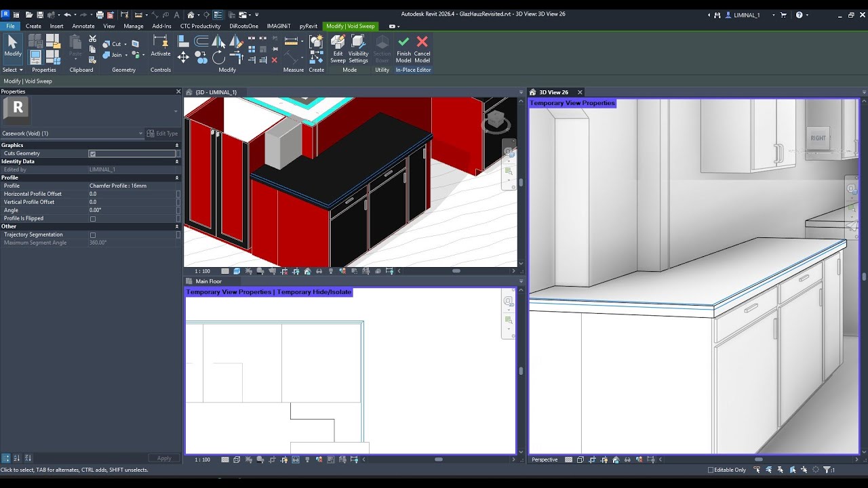Screen dimensions: 868x488
Task: Collapse the Identity Data section
Action: pos(177,161)
